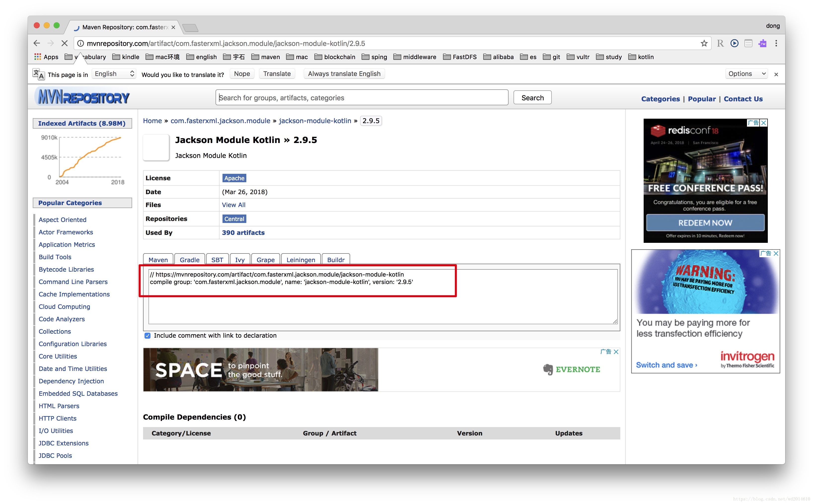813x504 pixels.
Task: Open Dependency Injection category
Action: [x=71, y=381]
